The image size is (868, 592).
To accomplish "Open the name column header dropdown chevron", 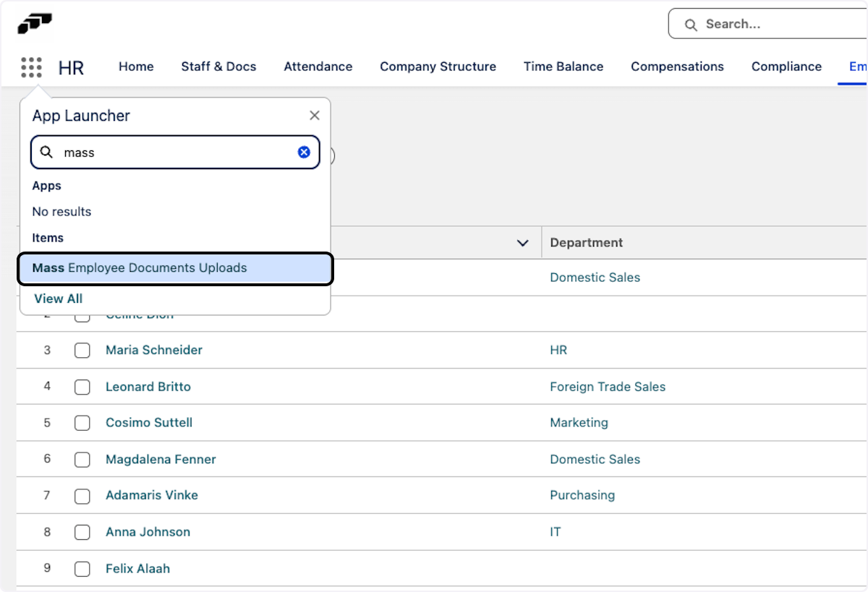I will [x=523, y=243].
